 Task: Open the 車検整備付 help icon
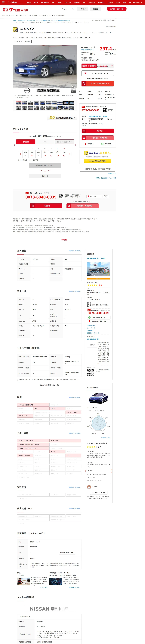tap(73, 269)
